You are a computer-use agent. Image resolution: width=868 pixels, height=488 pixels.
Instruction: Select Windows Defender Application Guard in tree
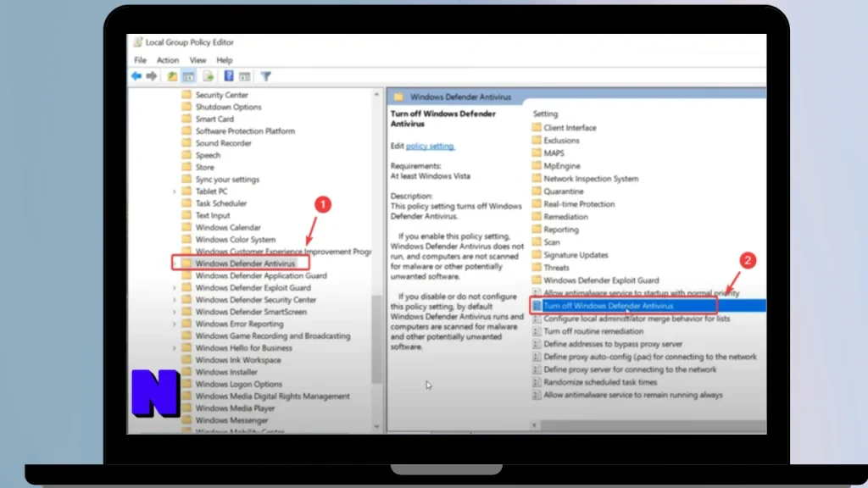click(261, 275)
